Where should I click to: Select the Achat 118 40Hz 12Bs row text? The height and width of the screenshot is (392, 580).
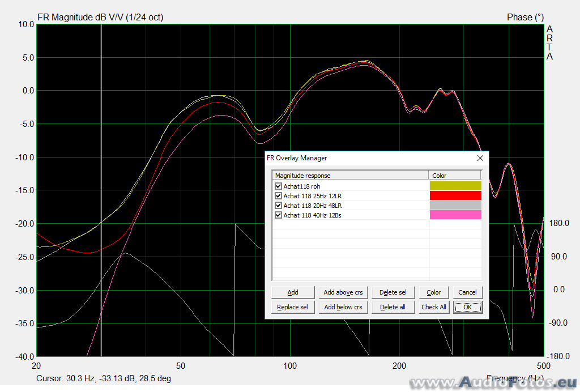312,215
